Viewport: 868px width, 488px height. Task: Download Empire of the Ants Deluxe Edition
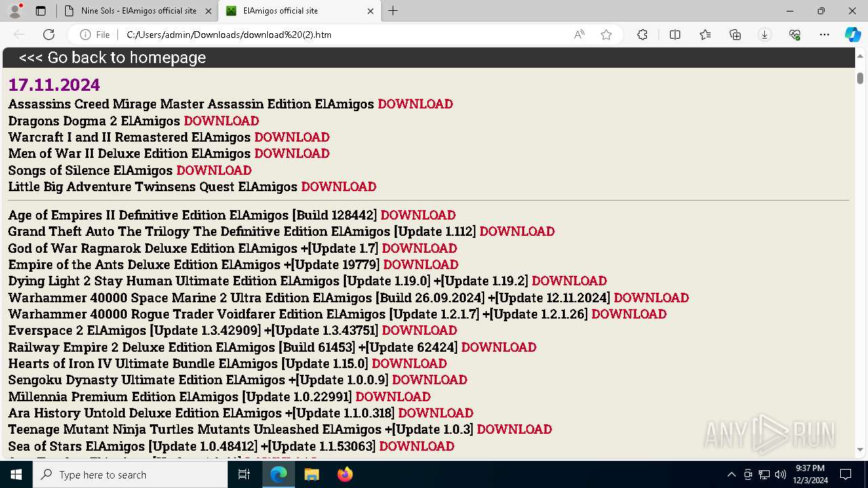(x=420, y=264)
